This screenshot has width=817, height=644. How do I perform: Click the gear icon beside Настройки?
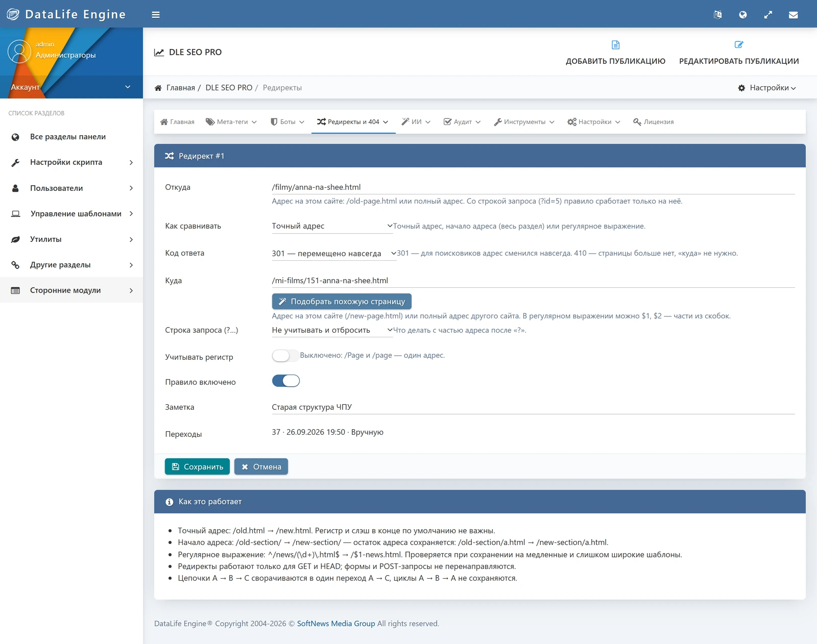pyautogui.click(x=741, y=88)
